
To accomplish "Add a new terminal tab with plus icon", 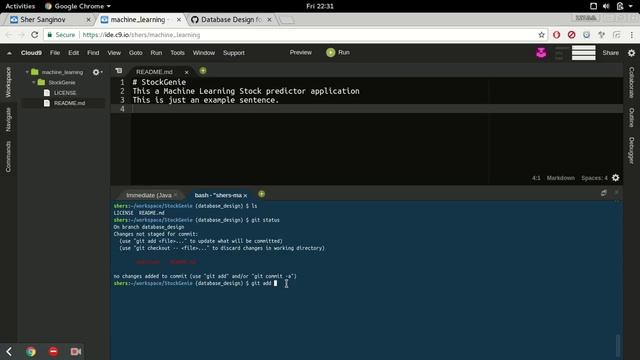I will tap(262, 194).
